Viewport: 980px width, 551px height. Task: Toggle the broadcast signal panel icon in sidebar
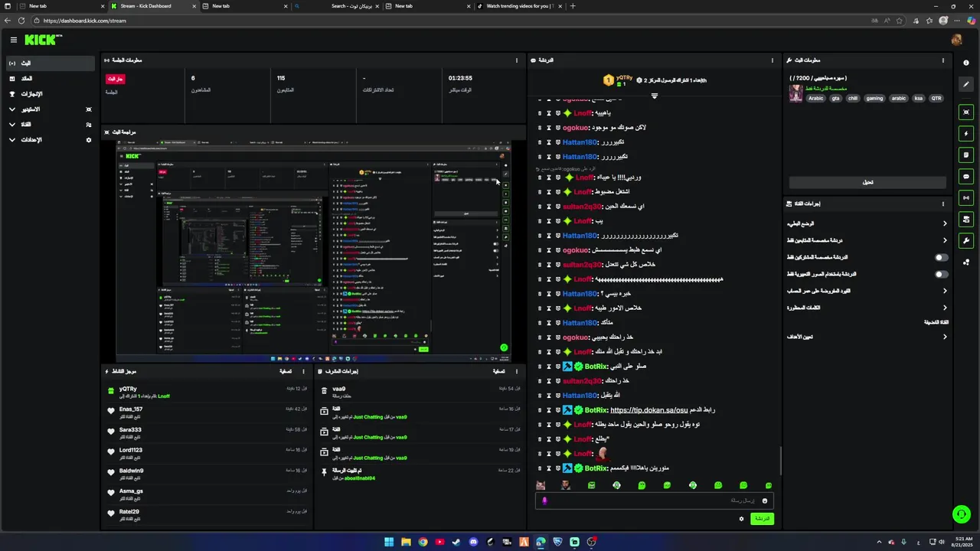pos(966,198)
